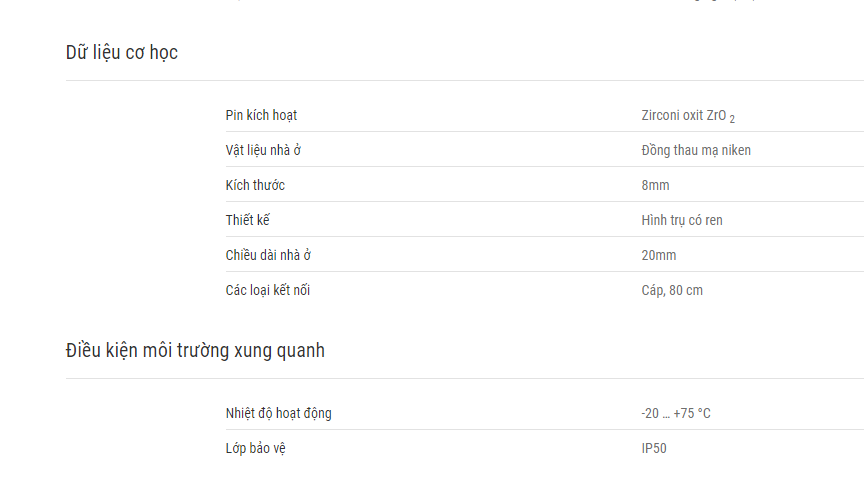Click the 'Hình trụ có ren' value

click(682, 220)
